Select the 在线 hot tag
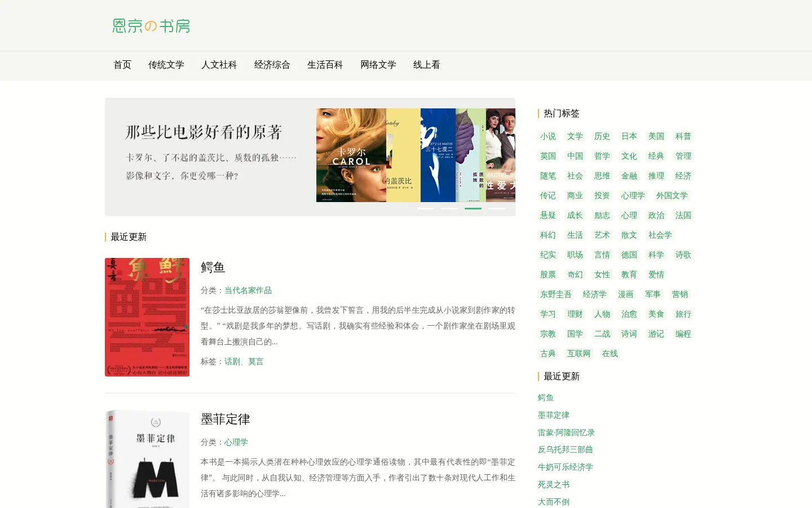Viewport: 812px width, 508px height. point(610,353)
